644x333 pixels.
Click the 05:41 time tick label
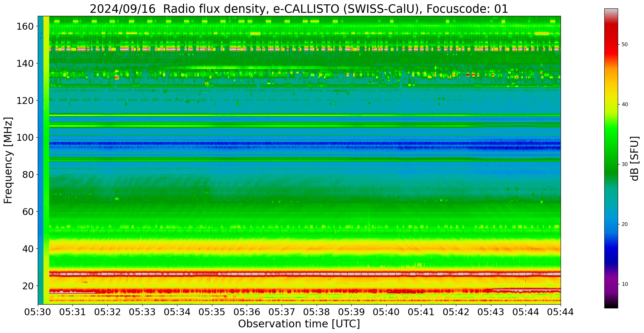[421, 312]
